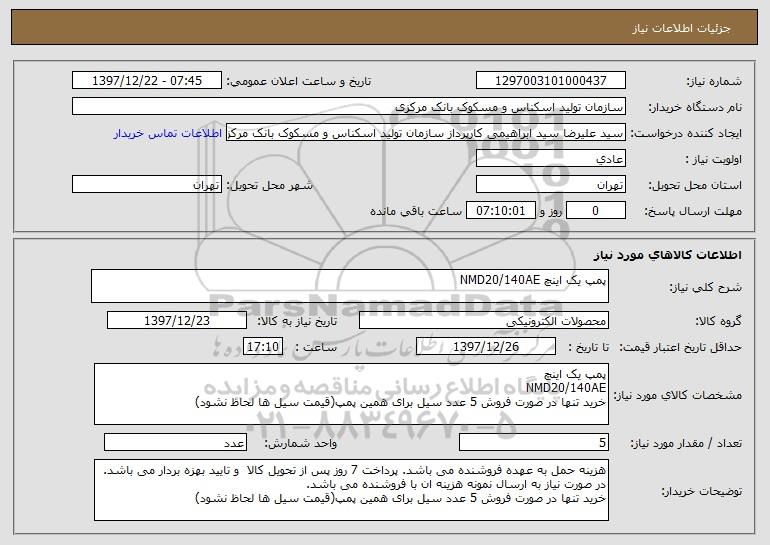Viewport: 770px width, 545px height.
Task: Click the تاریخ نیاز به کالا label
Action: pyautogui.click(x=298, y=322)
